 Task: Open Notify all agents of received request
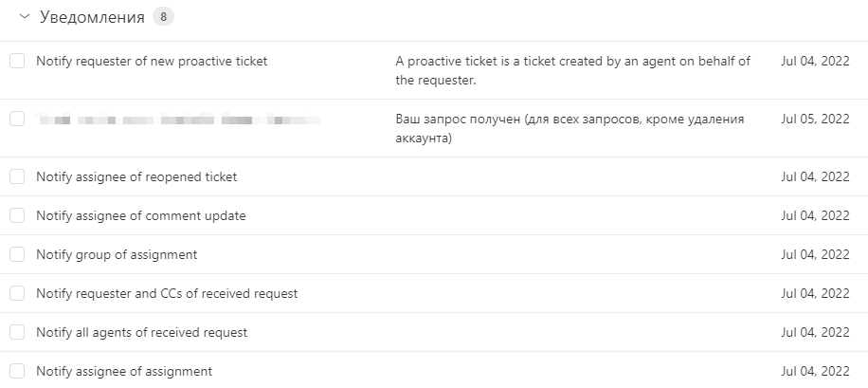point(141,332)
